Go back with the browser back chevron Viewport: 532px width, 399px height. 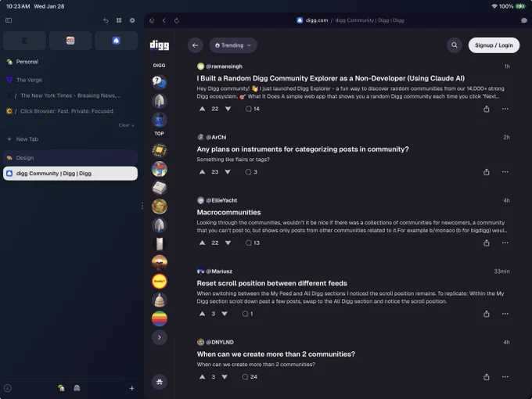[164, 20]
